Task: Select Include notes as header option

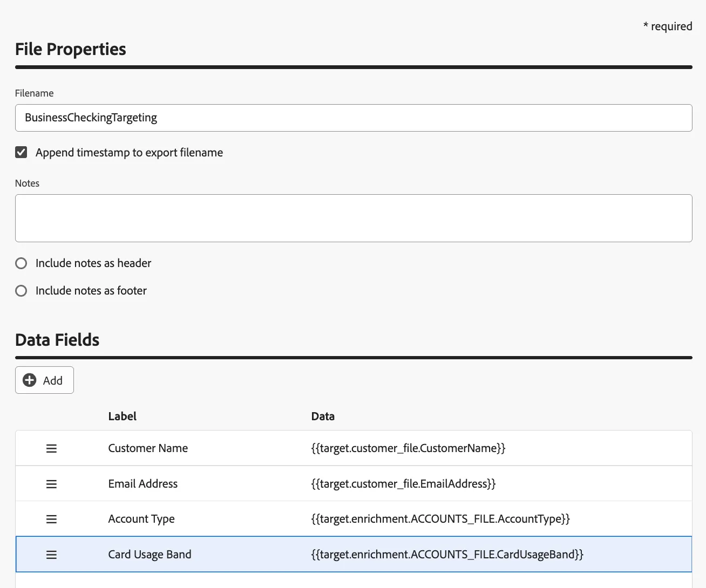Action: click(21, 263)
